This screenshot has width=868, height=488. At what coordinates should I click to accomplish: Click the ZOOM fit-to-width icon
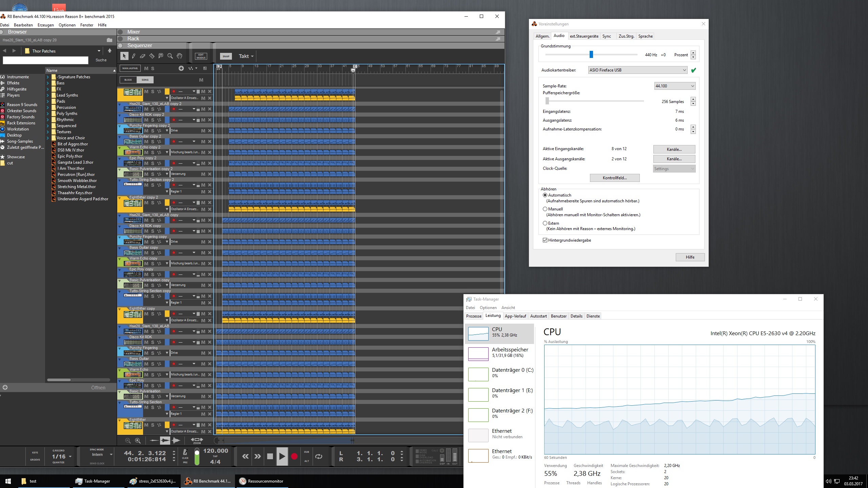197,440
